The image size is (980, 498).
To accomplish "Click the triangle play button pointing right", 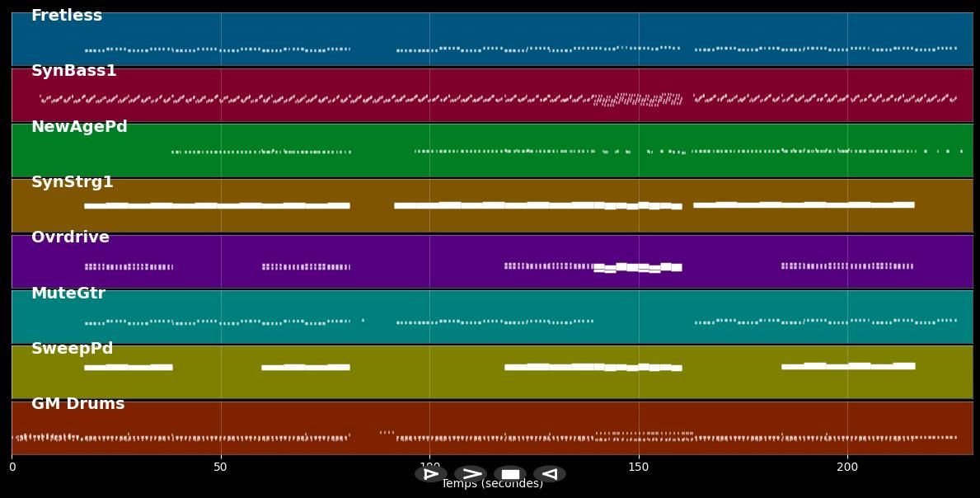I will (430, 474).
